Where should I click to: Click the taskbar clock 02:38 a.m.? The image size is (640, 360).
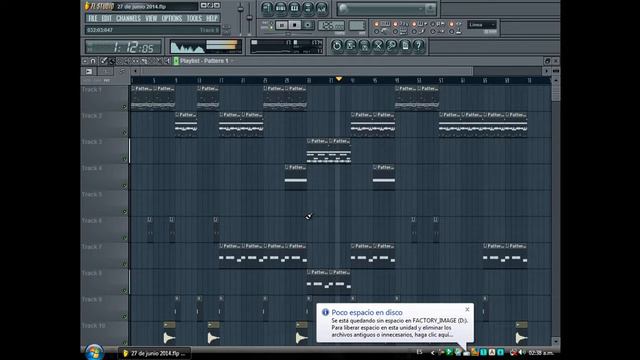pos(541,353)
